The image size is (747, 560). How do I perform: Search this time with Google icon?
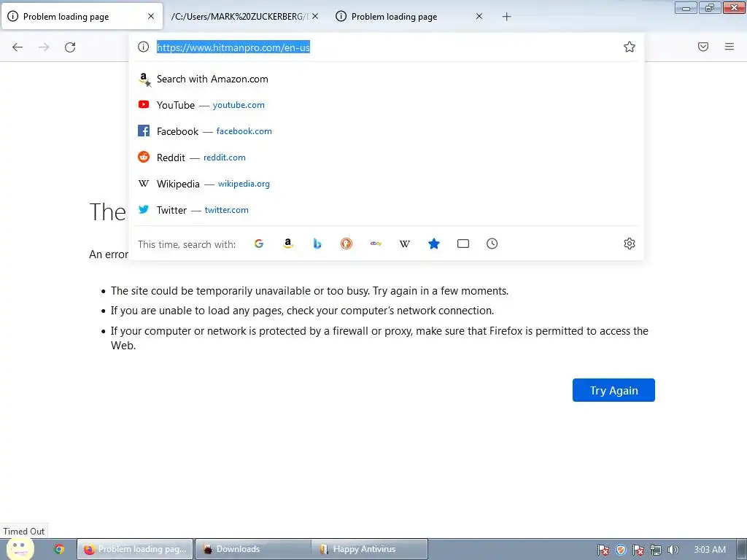pyautogui.click(x=259, y=244)
